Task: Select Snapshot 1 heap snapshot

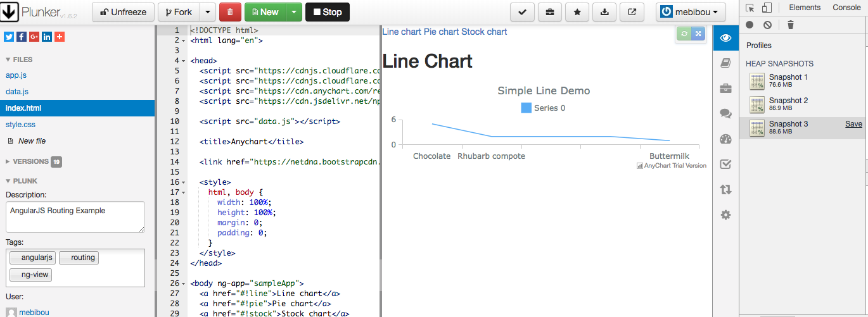Action: (x=803, y=80)
